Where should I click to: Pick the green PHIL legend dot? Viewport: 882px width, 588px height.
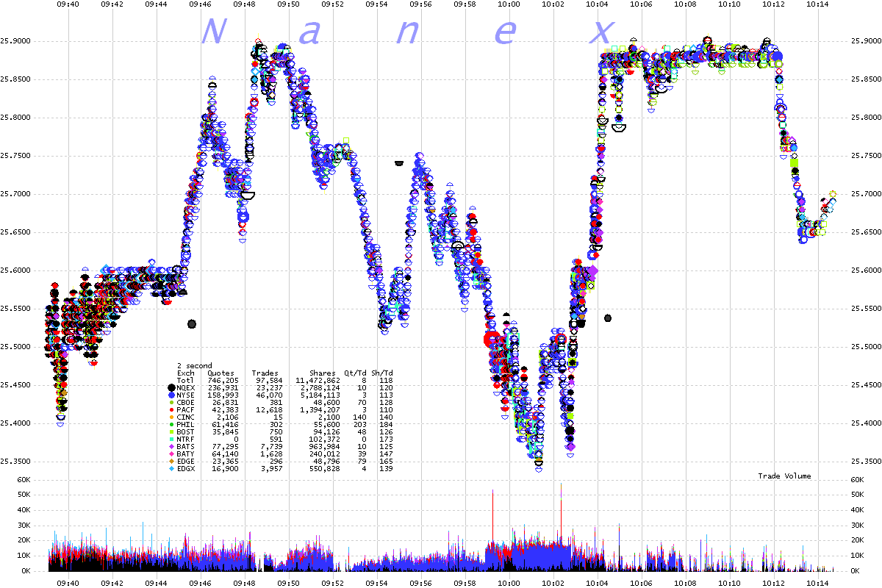point(171,424)
